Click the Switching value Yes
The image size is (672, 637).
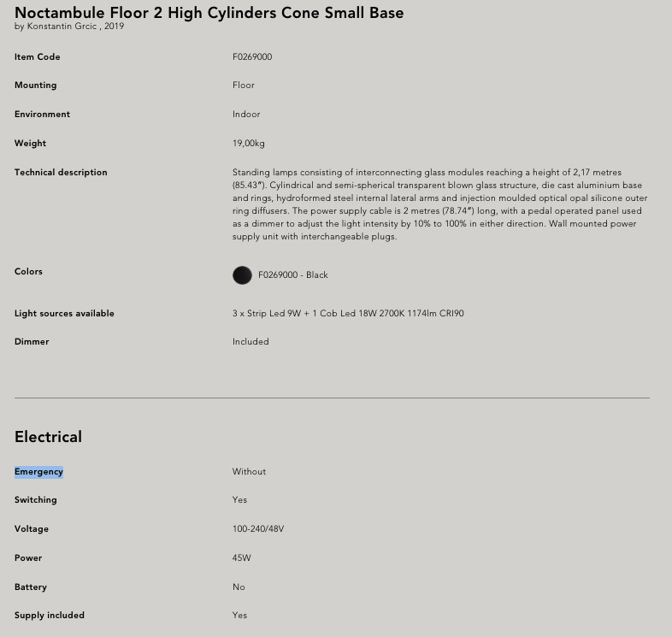click(239, 500)
